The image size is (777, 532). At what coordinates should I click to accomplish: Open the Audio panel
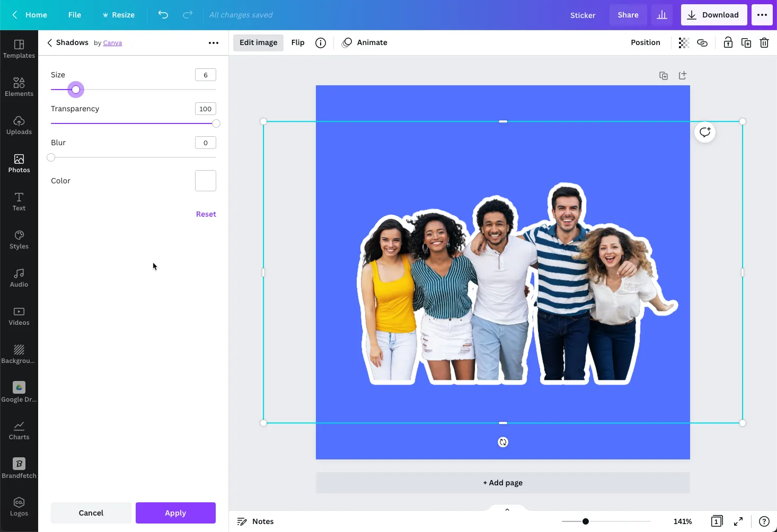click(19, 277)
